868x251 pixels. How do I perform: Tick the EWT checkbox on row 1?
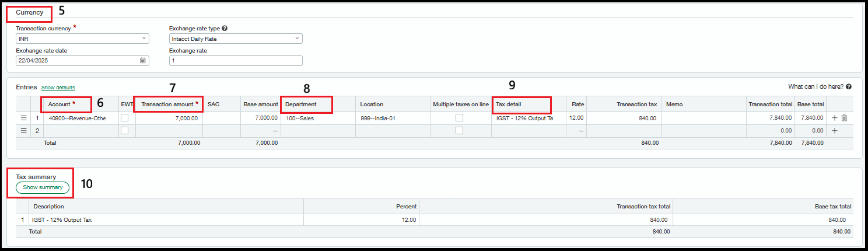pos(125,118)
